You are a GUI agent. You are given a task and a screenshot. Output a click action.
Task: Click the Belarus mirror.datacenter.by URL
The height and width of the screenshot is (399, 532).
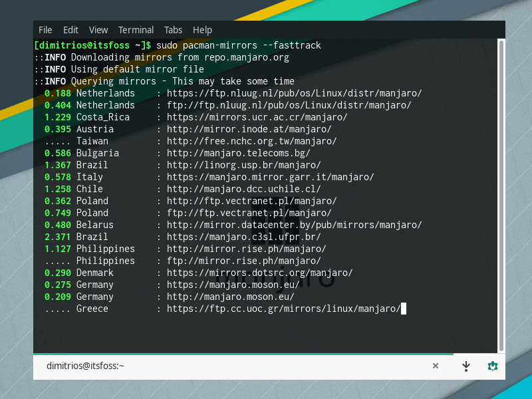point(294,225)
